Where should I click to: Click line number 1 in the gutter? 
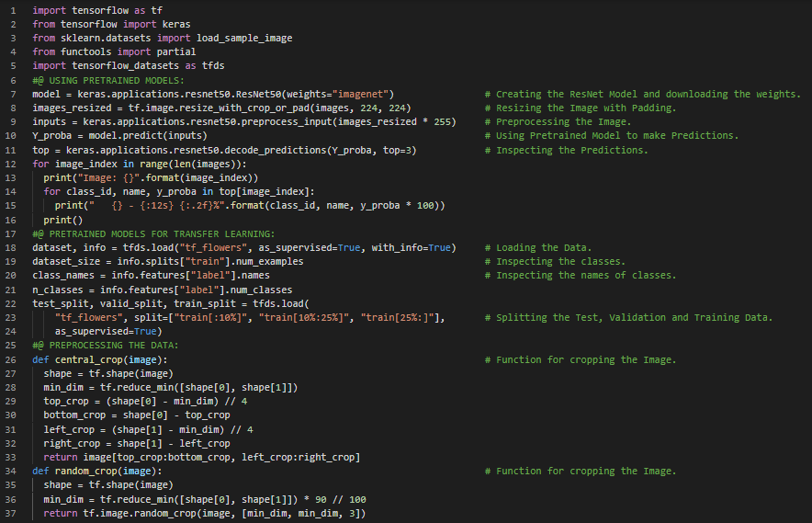14,10
